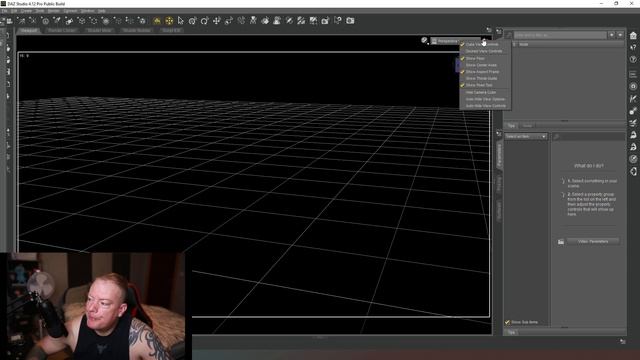The height and width of the screenshot is (360, 640).
Task: Switch to Tips tab below Parameters pane
Action: point(511,333)
